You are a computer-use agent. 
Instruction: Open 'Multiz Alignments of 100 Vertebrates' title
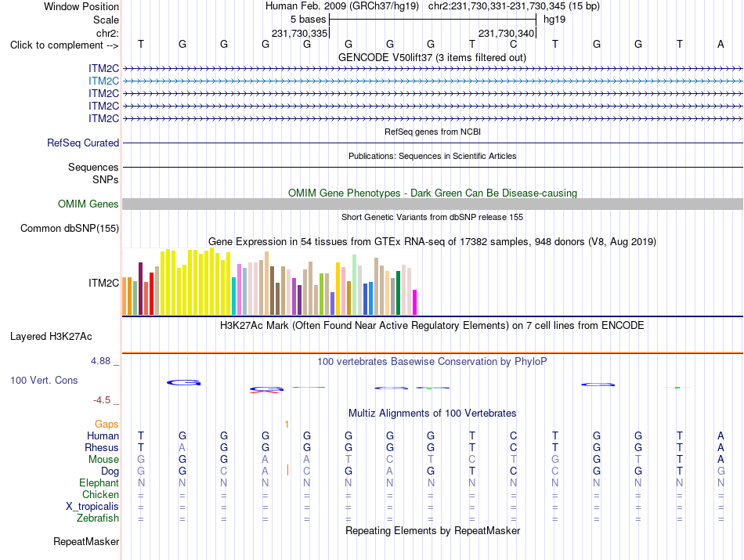click(432, 413)
